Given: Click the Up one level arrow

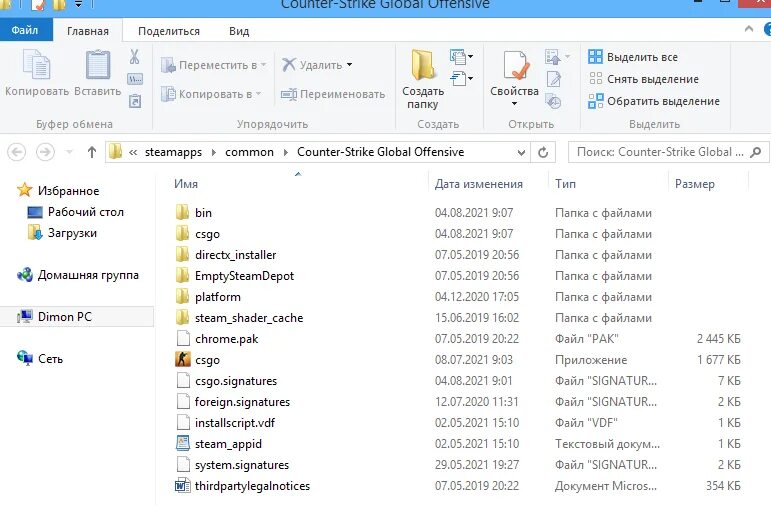Looking at the screenshot, I should point(91,152).
